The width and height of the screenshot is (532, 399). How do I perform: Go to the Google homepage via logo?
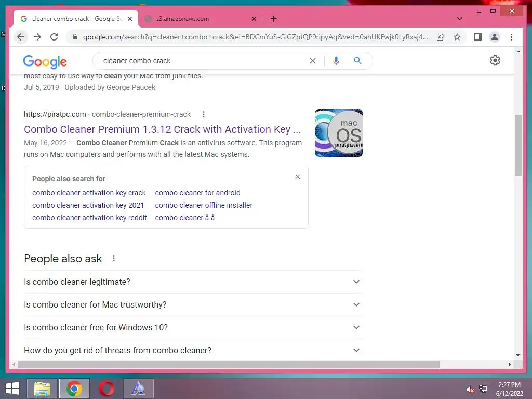45,61
